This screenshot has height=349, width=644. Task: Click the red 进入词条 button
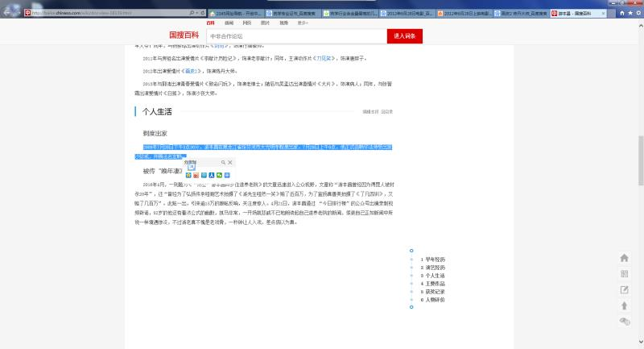point(405,36)
